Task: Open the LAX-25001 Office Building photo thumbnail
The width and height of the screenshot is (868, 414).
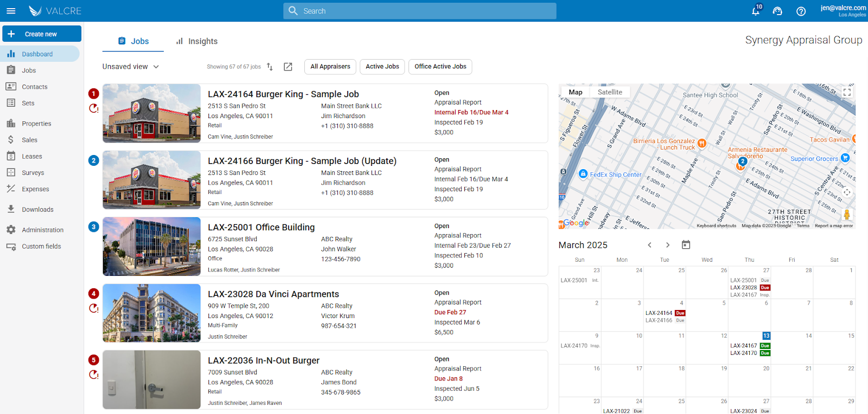Action: tap(152, 247)
